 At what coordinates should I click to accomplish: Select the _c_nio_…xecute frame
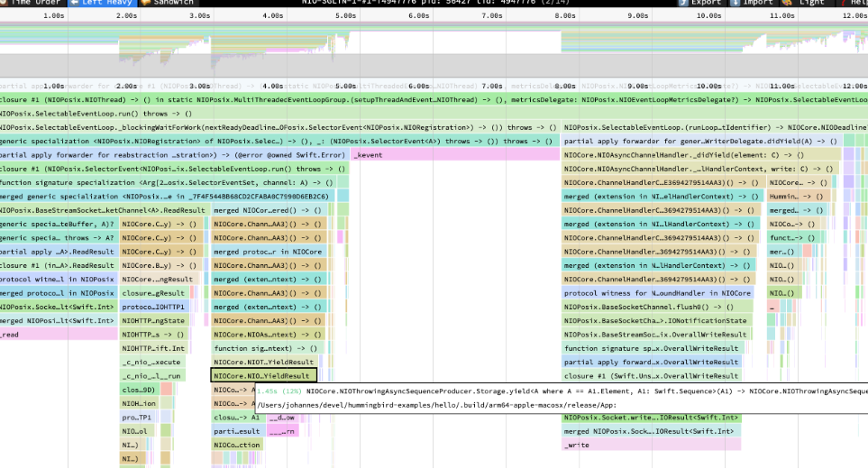point(152,363)
